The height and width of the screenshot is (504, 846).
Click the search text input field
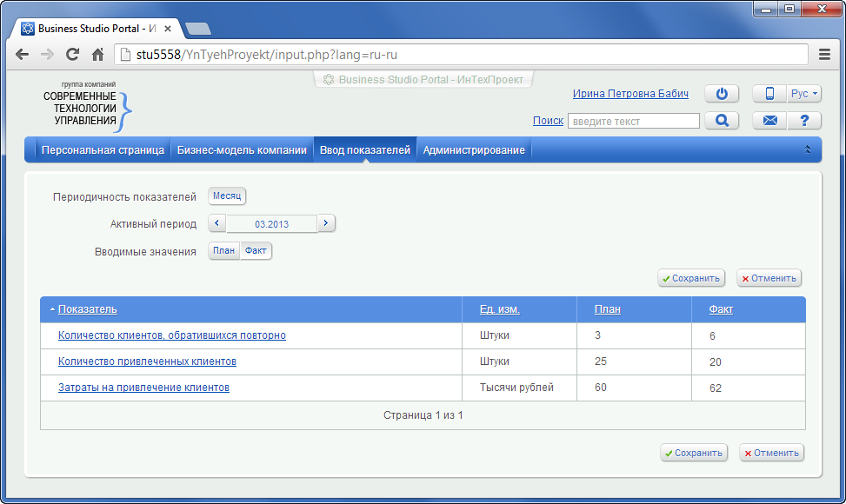tap(633, 122)
